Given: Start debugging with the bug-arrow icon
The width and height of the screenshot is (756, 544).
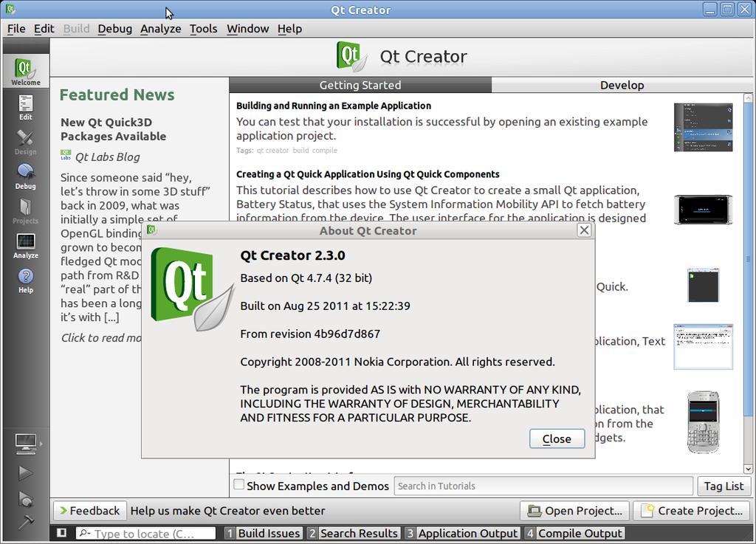Looking at the screenshot, I should tap(26, 499).
